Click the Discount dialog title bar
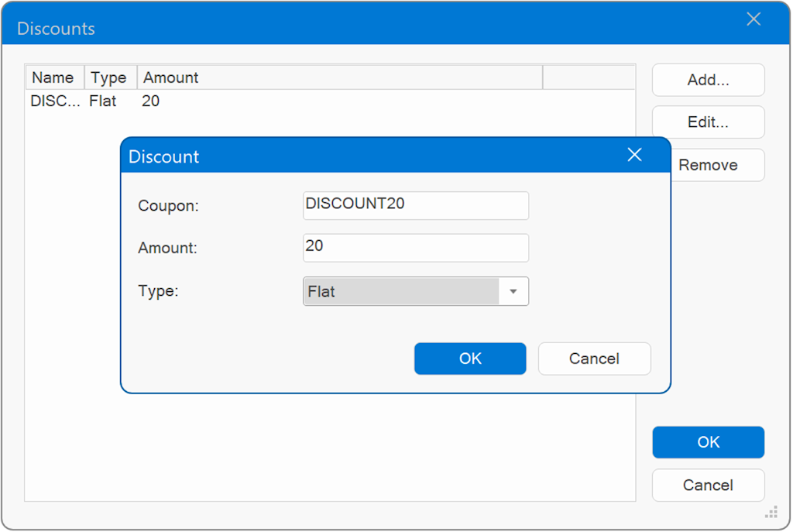This screenshot has width=793, height=532. point(372,156)
